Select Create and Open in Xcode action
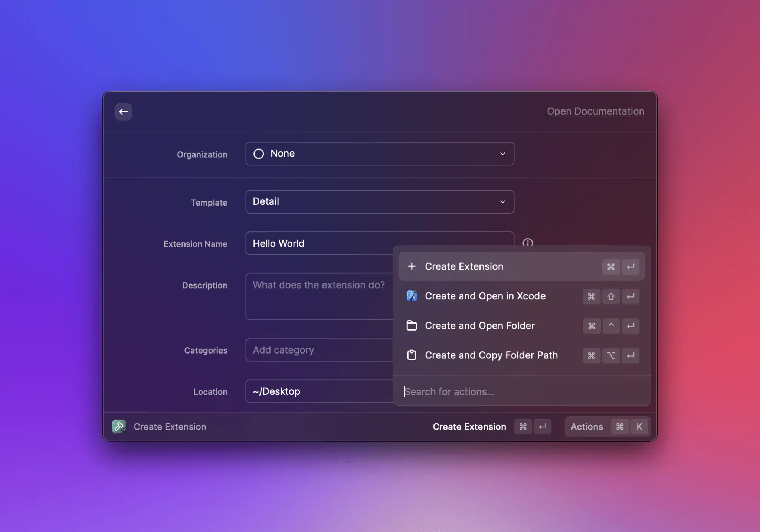The height and width of the screenshot is (532, 760). tap(485, 296)
